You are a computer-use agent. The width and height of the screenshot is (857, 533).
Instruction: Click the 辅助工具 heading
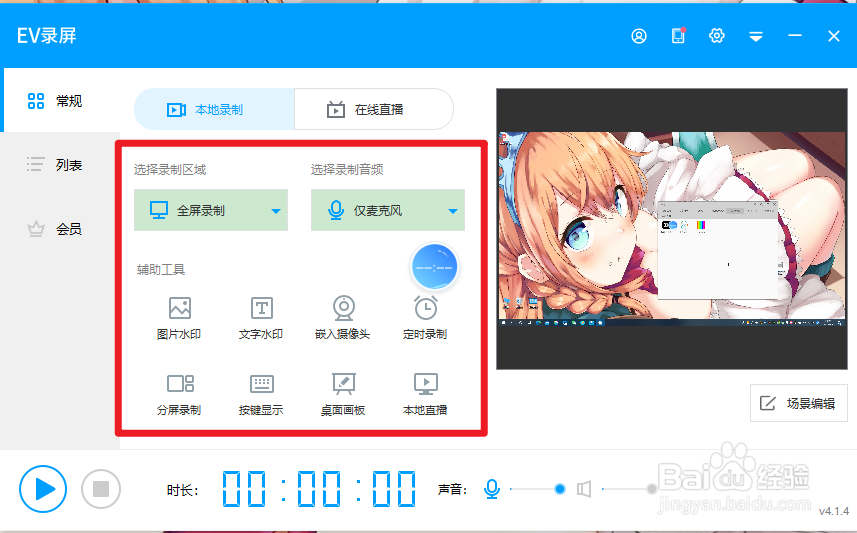(161, 270)
